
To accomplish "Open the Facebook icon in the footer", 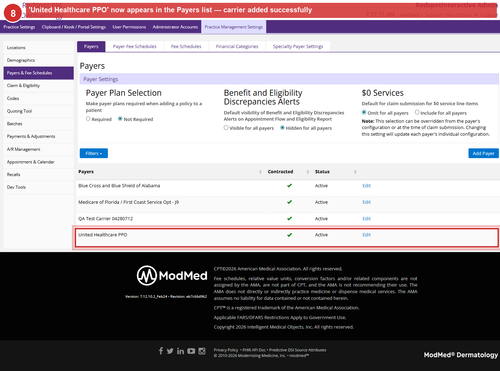I will [161, 351].
